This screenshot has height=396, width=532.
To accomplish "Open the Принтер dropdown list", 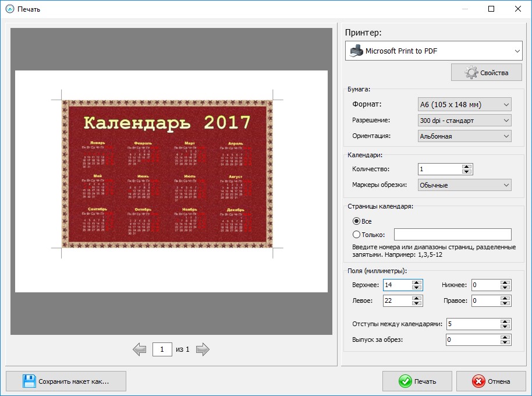I will (434, 51).
